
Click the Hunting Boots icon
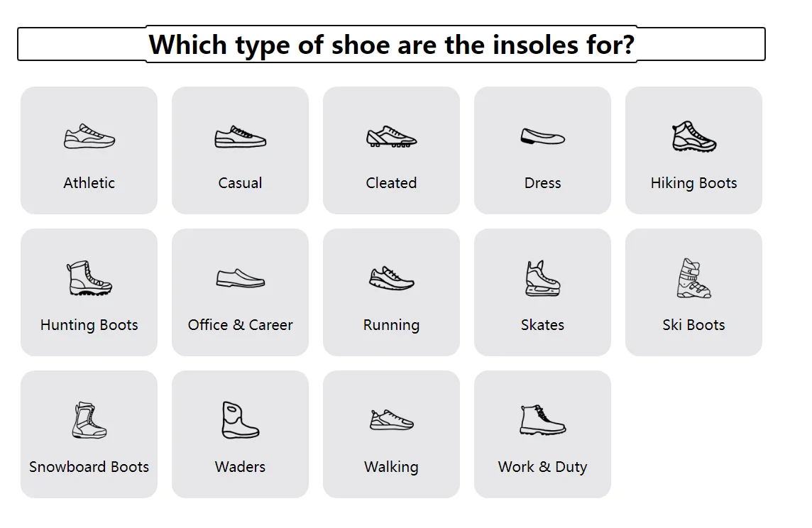(89, 278)
